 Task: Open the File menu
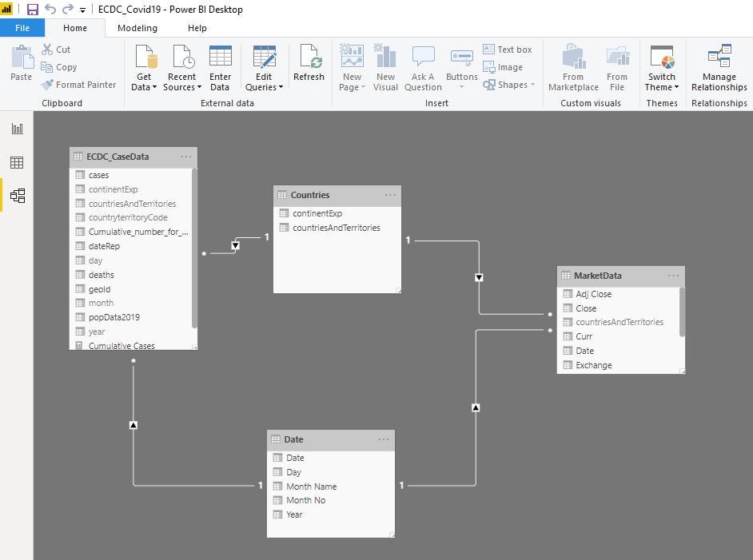(22, 28)
